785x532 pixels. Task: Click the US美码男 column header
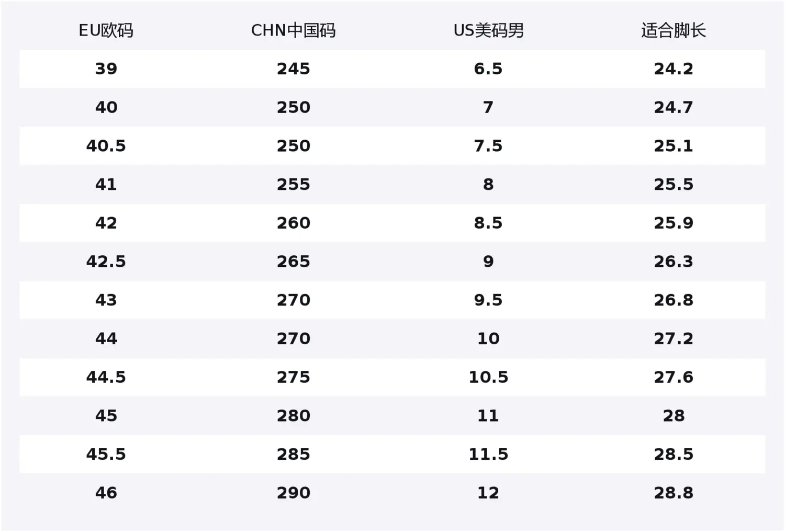pos(488,31)
